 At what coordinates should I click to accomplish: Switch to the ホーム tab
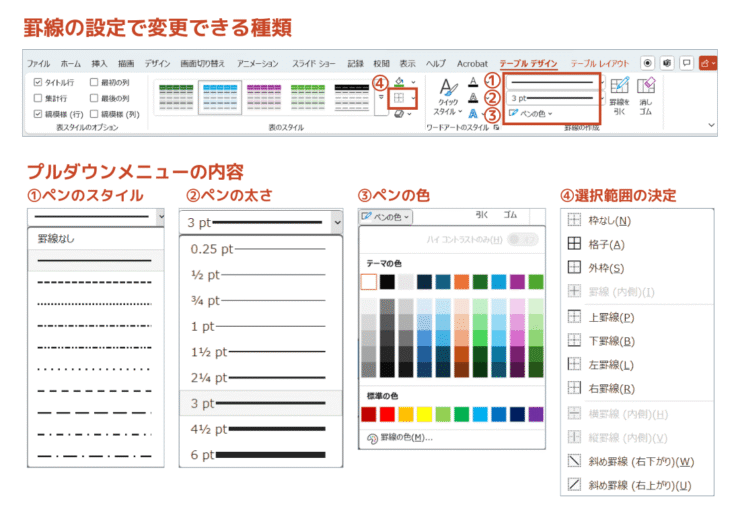coord(71,63)
